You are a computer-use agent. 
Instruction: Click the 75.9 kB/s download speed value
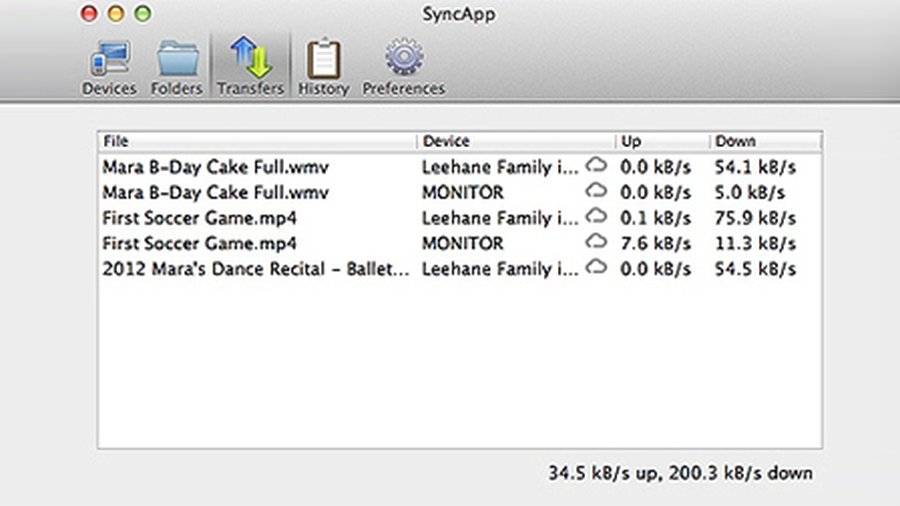(x=755, y=217)
